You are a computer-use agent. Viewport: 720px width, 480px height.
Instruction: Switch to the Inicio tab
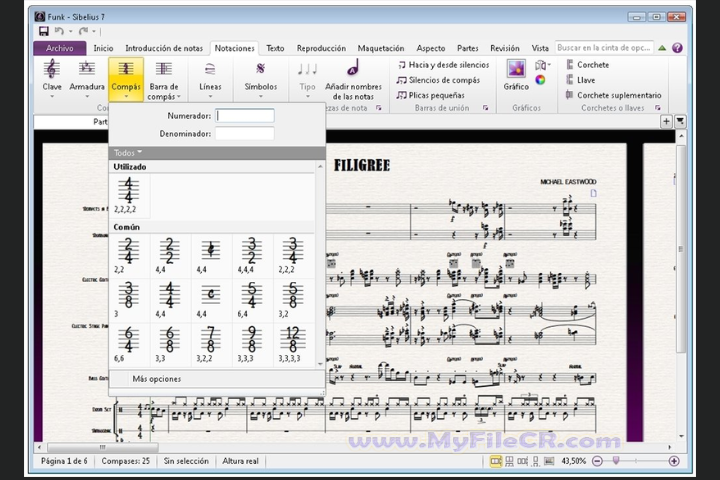[x=103, y=48]
